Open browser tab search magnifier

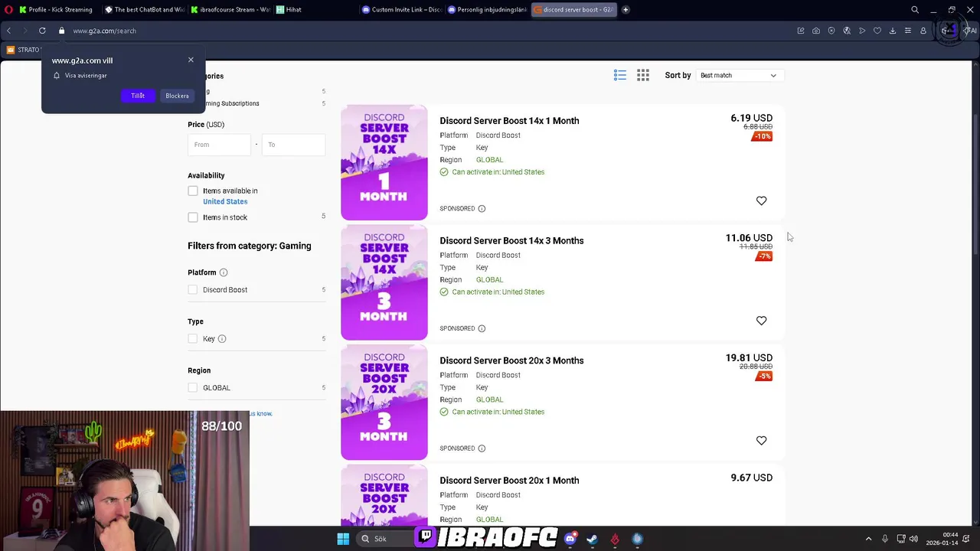click(915, 10)
